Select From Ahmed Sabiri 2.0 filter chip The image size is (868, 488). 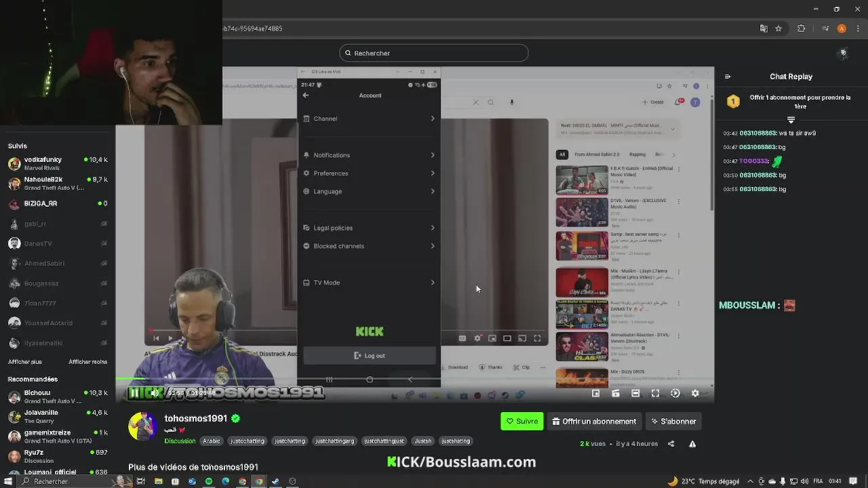pos(597,155)
